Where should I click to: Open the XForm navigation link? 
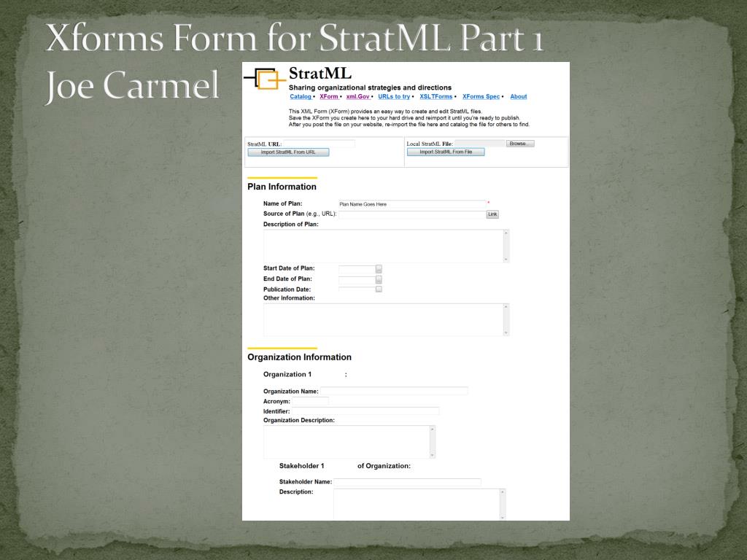[x=329, y=97]
